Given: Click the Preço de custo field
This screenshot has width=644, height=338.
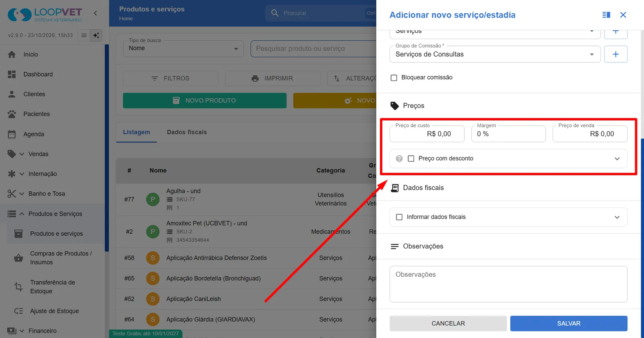Looking at the screenshot, I should click(427, 134).
